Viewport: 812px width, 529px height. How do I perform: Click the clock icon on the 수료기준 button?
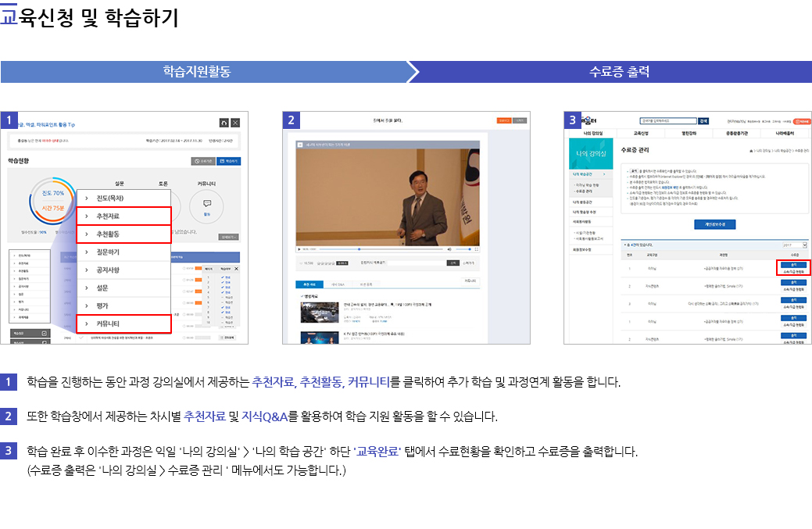[x=195, y=160]
